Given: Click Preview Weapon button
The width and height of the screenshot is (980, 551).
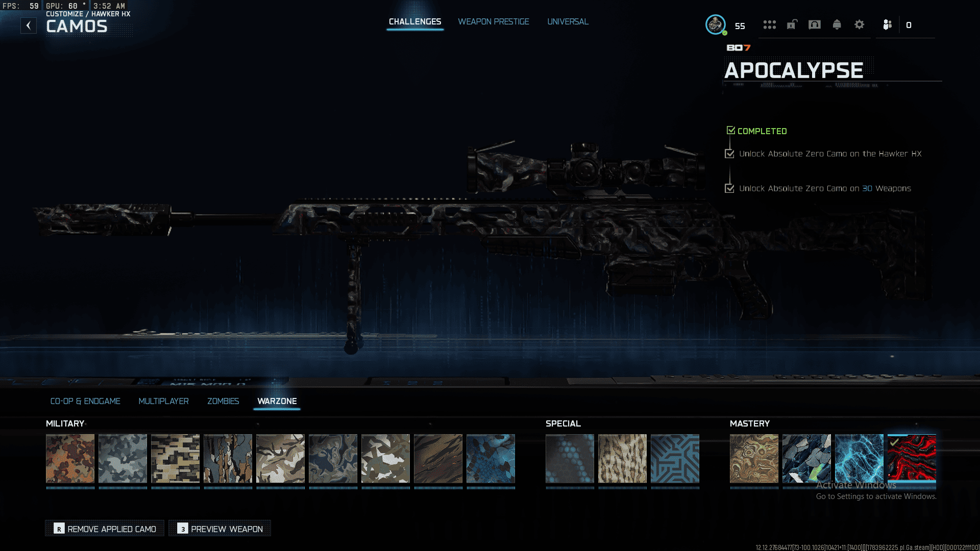Looking at the screenshot, I should pos(220,529).
